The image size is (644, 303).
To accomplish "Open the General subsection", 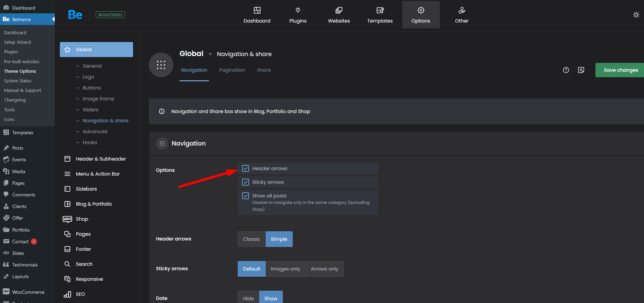I will (x=92, y=66).
